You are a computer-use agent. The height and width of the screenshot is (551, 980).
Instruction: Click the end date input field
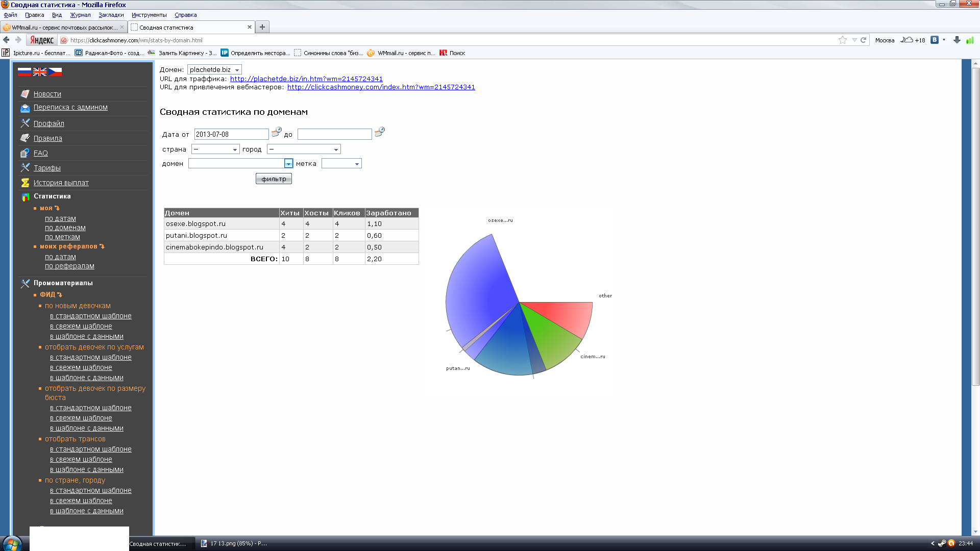pos(334,134)
